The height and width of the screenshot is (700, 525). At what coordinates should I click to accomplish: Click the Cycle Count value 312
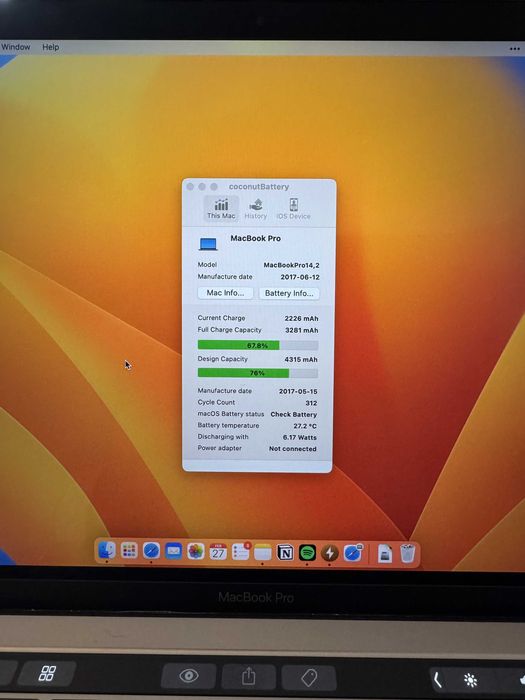[311, 403]
